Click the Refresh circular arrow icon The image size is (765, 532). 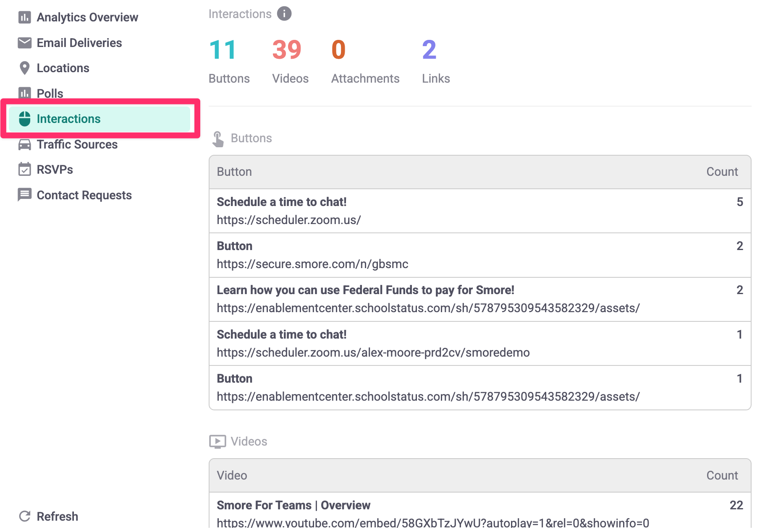point(25,516)
